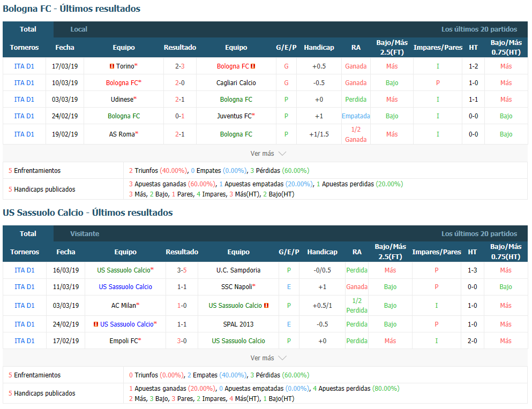Image resolution: width=532 pixels, height=409 pixels.
Task: Click U.C. Sampdoria team name
Action: pyautogui.click(x=238, y=270)
